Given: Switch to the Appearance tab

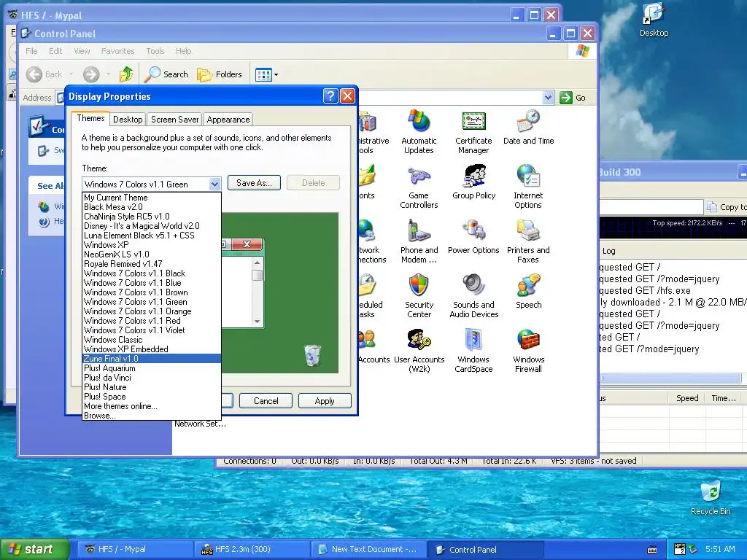Looking at the screenshot, I should 228,120.
